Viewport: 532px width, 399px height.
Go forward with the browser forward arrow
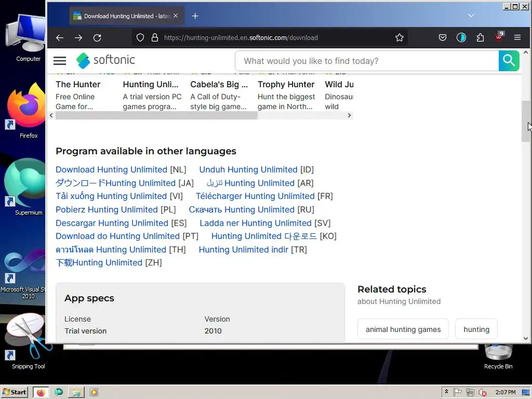pyautogui.click(x=78, y=37)
